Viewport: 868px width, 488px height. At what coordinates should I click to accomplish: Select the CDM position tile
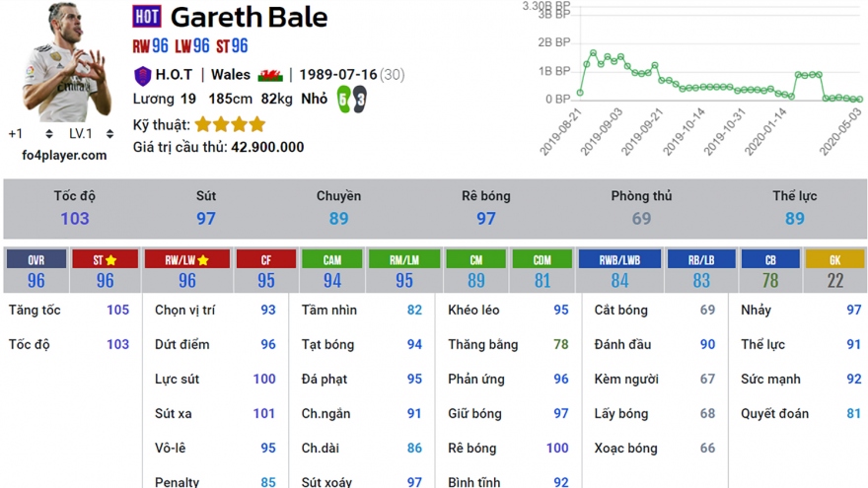pyautogui.click(x=542, y=270)
